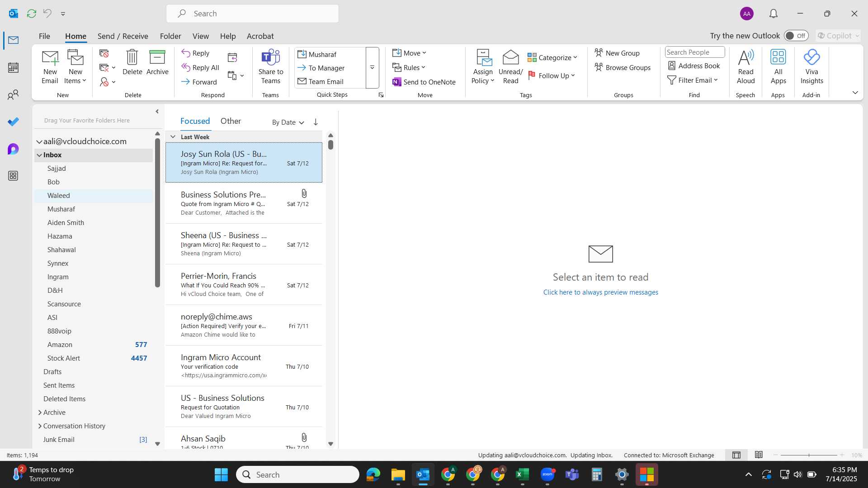
Task: Collapse the Last Week group
Action: (173, 136)
